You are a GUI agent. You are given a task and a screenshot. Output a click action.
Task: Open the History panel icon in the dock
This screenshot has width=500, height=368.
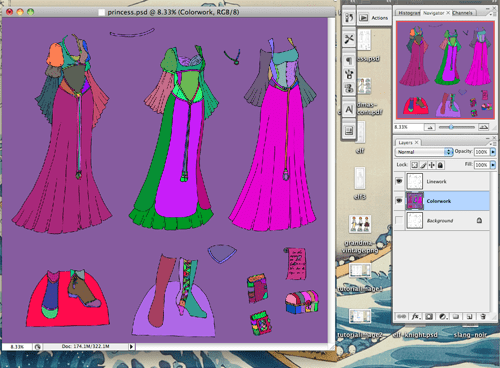pos(349,17)
